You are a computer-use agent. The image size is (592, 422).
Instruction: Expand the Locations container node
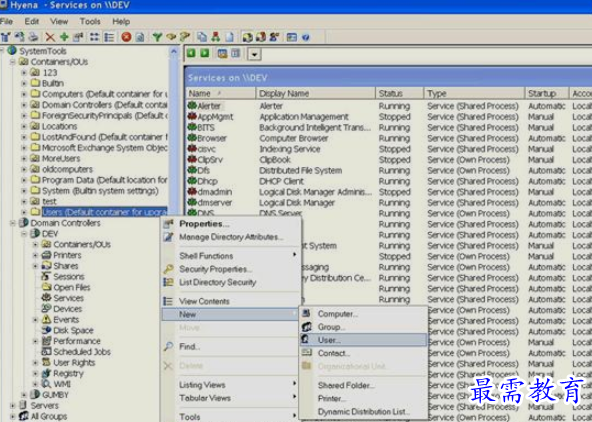(24, 126)
